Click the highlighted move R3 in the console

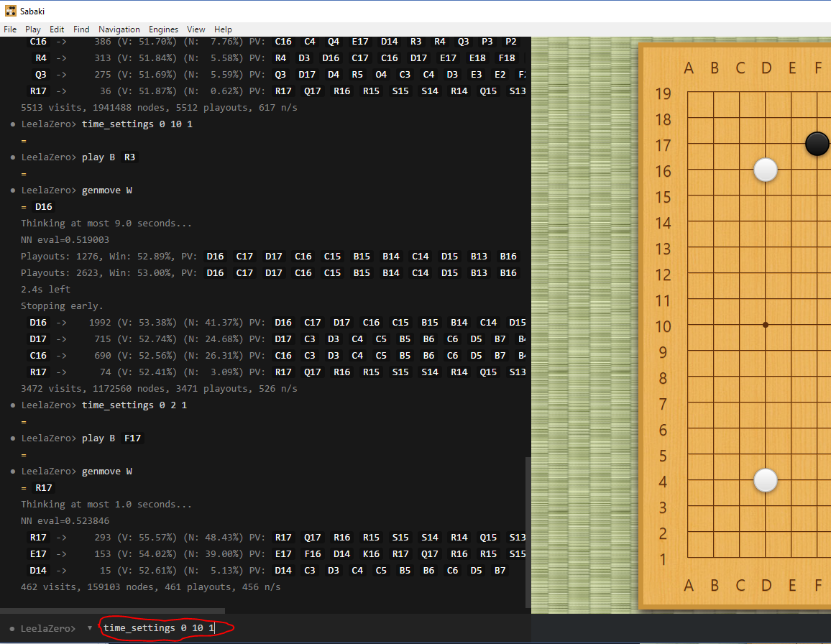pyautogui.click(x=129, y=156)
